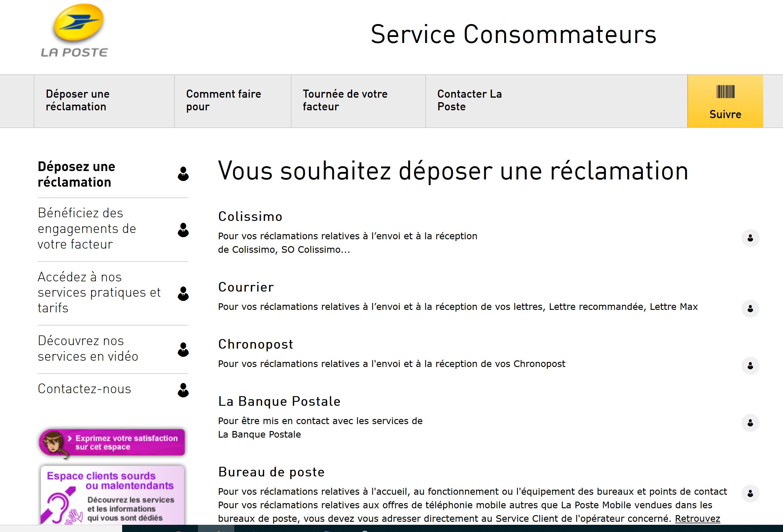Click icon beside Bénéficiez des engagements
The height and width of the screenshot is (532, 783).
click(183, 230)
